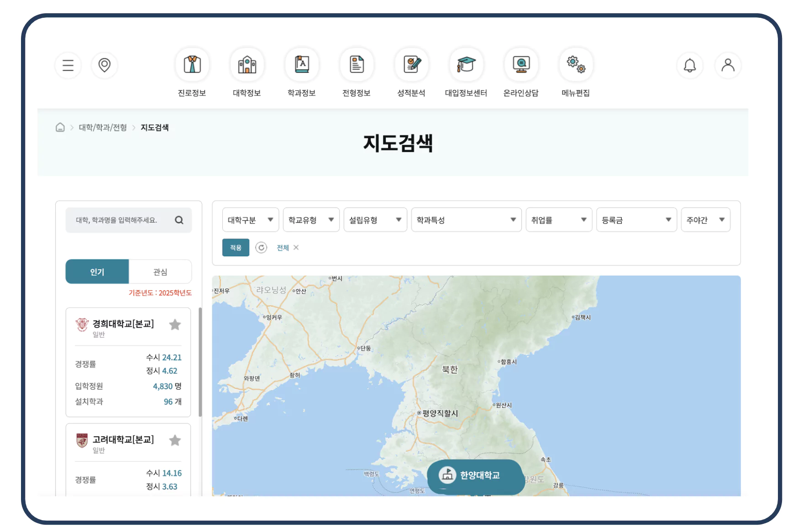798x532 pixels.
Task: Switch to the 관심 tab
Action: click(x=160, y=271)
